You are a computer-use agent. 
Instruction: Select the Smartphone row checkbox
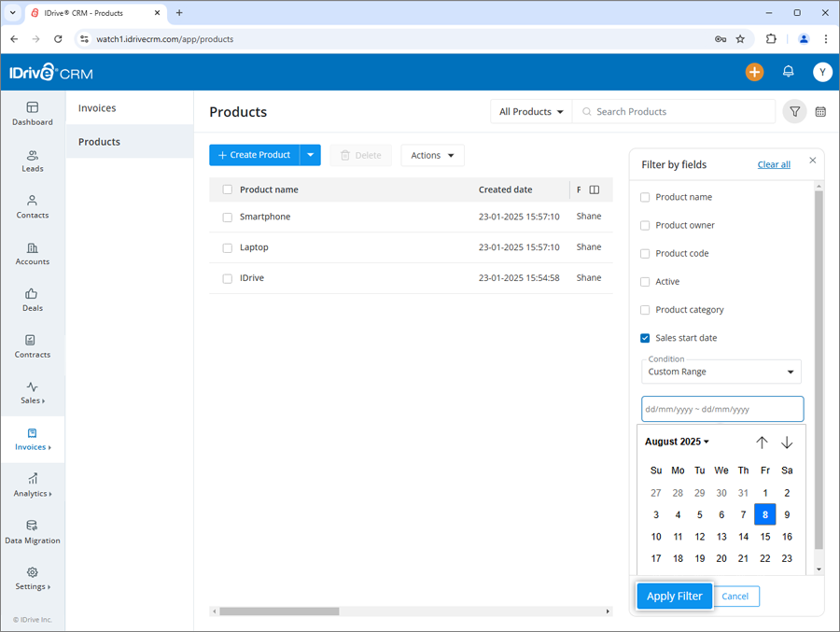tap(227, 216)
